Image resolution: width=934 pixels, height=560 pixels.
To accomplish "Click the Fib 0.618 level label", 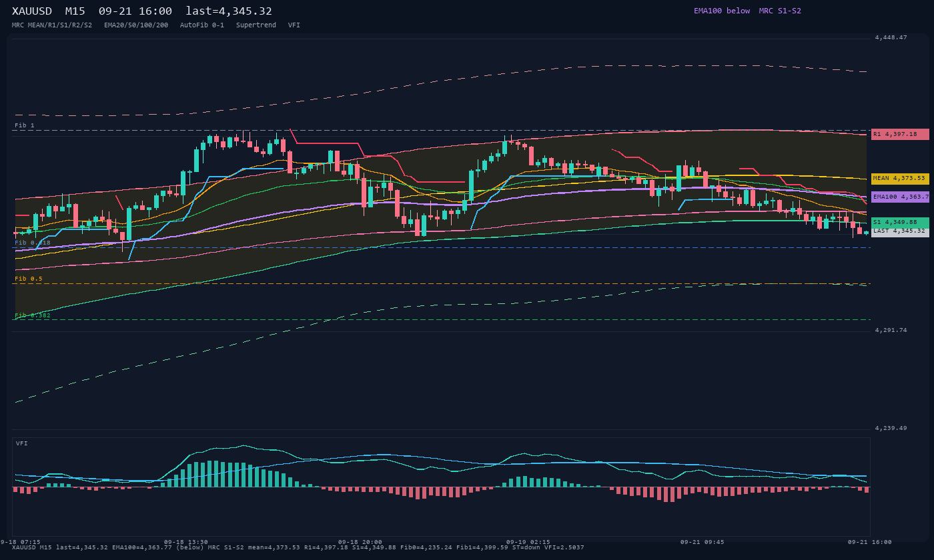I will (33, 243).
